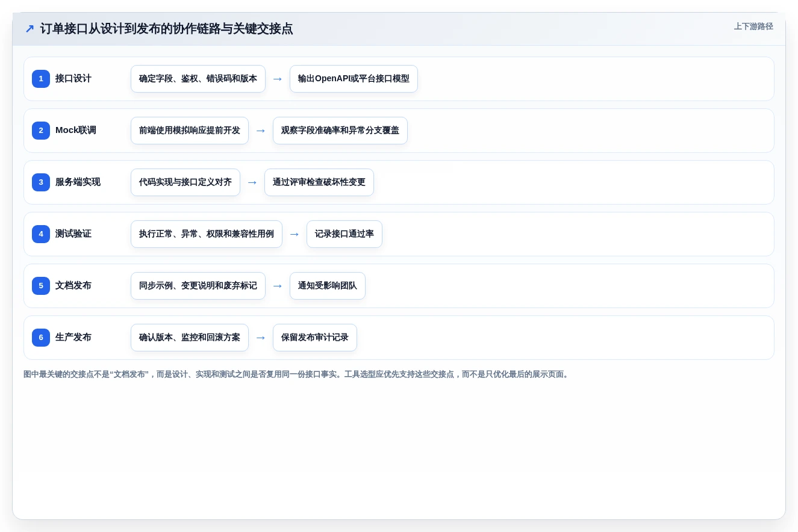Click the 观察字段准确率和异常分支覆盖 box
798x532 pixels.
340,131
